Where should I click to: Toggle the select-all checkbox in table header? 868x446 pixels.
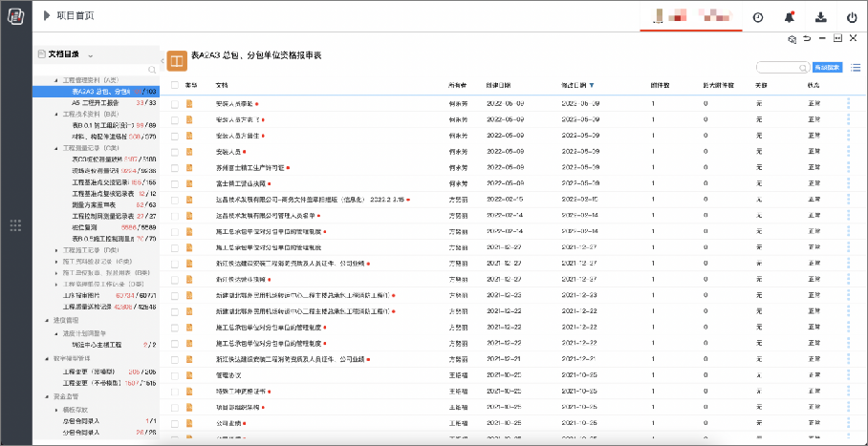175,86
